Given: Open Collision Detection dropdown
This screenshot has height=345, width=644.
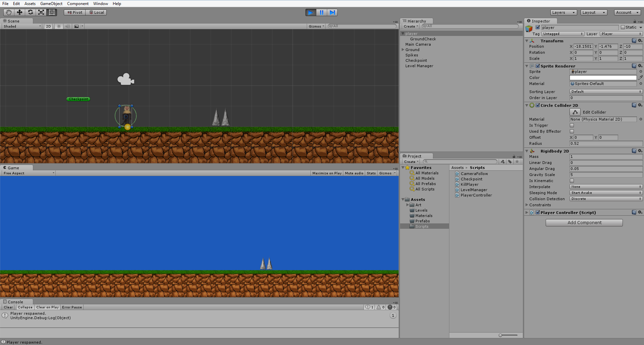Looking at the screenshot, I should pyautogui.click(x=606, y=199).
